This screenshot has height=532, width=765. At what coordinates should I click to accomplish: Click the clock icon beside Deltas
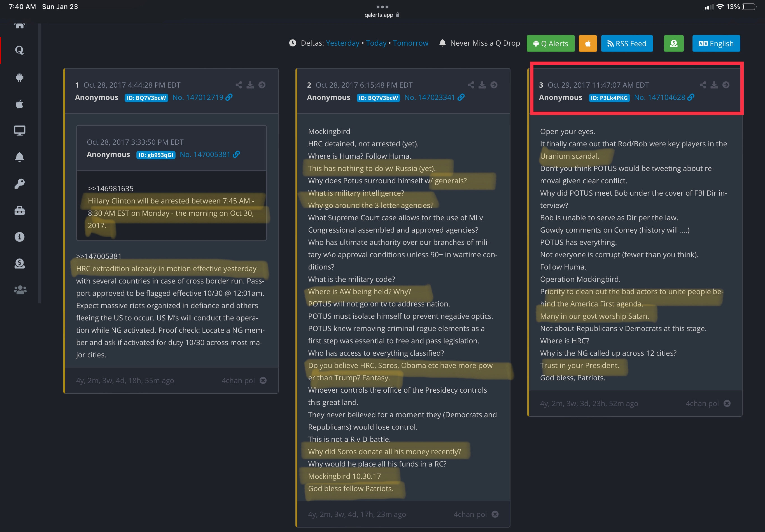(x=293, y=43)
